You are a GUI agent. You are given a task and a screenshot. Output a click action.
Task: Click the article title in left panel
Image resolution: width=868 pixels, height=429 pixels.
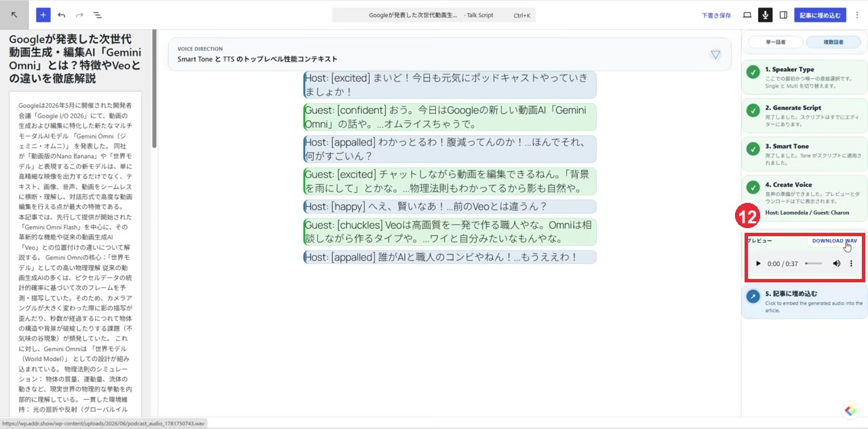(75, 59)
